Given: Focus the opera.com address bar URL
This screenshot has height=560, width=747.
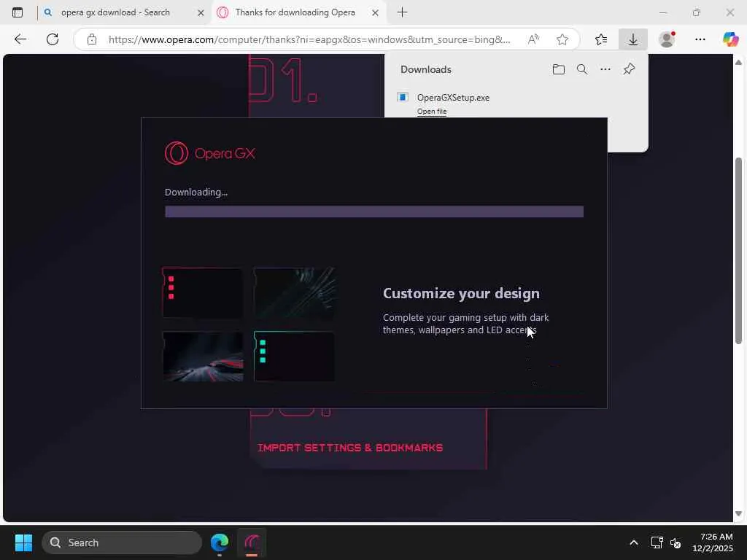Looking at the screenshot, I should 309,39.
